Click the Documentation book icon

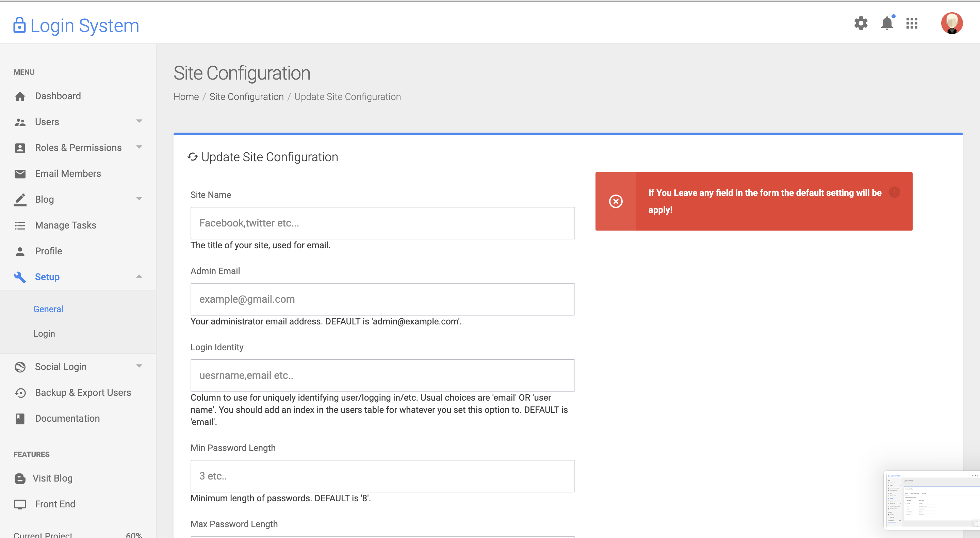tap(20, 419)
